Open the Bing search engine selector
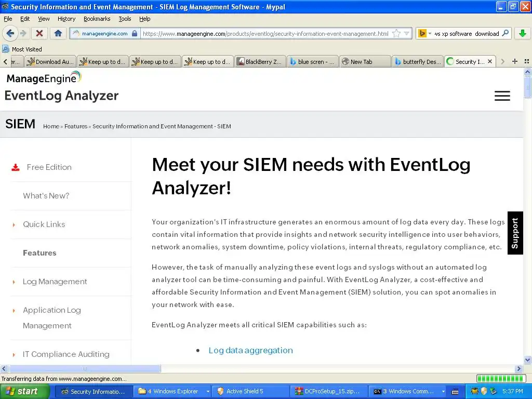The width and height of the screenshot is (532, 399). pos(424,34)
